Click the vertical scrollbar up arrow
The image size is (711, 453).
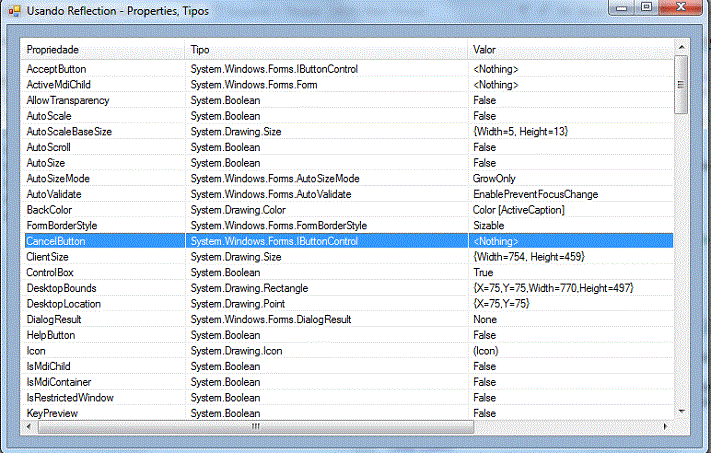[x=682, y=47]
